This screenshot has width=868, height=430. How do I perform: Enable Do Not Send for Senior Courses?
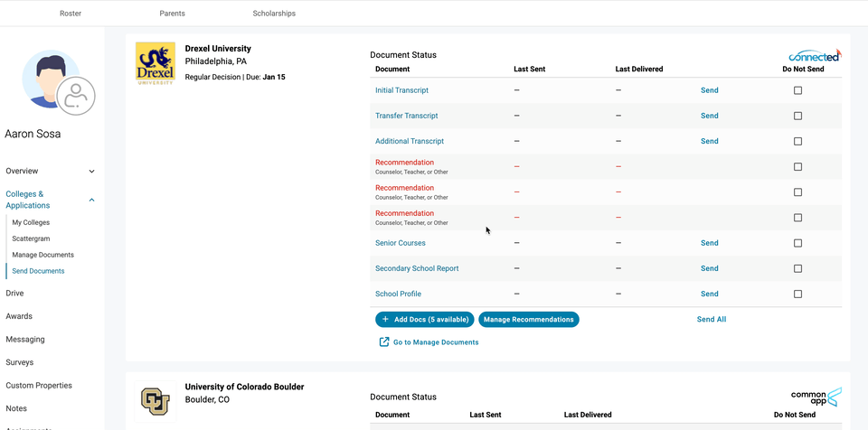[x=797, y=243]
